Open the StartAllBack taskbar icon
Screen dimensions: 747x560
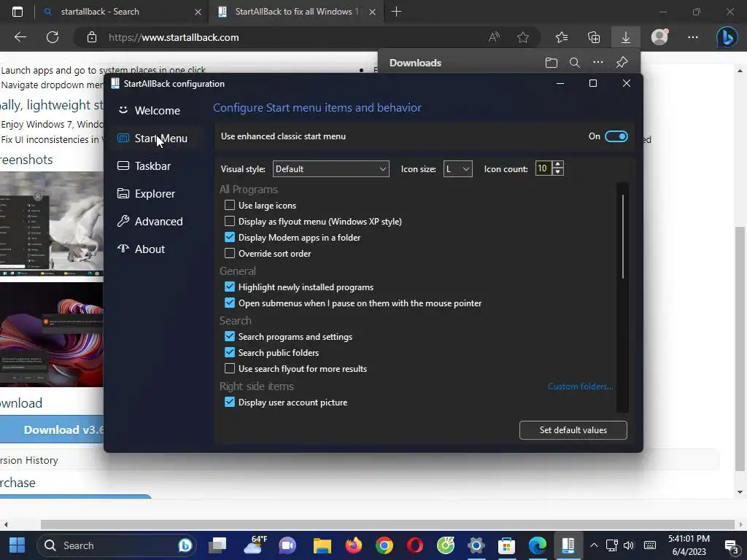pos(568,545)
